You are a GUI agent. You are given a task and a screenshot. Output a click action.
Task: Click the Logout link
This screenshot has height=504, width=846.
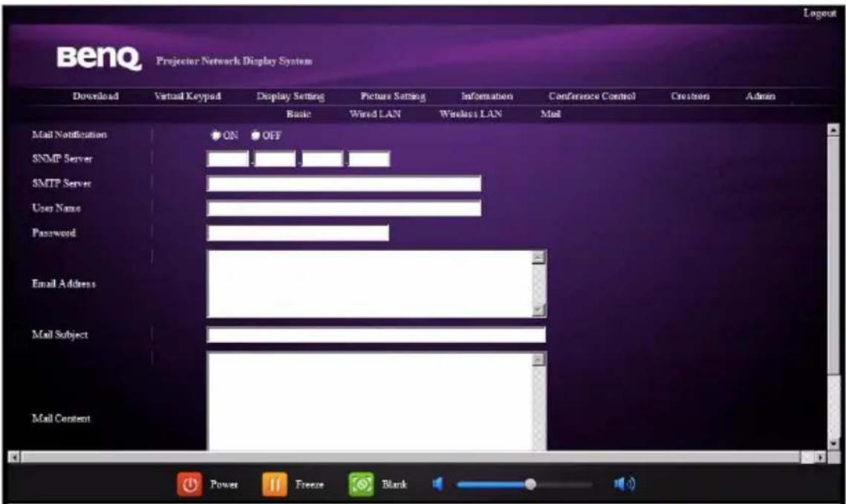click(819, 13)
